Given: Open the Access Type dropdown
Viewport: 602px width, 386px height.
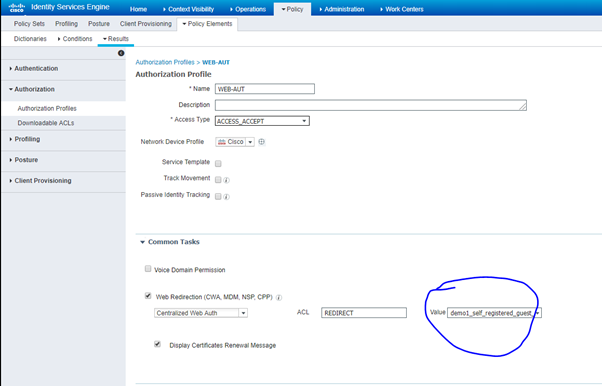Looking at the screenshot, I should (262, 121).
